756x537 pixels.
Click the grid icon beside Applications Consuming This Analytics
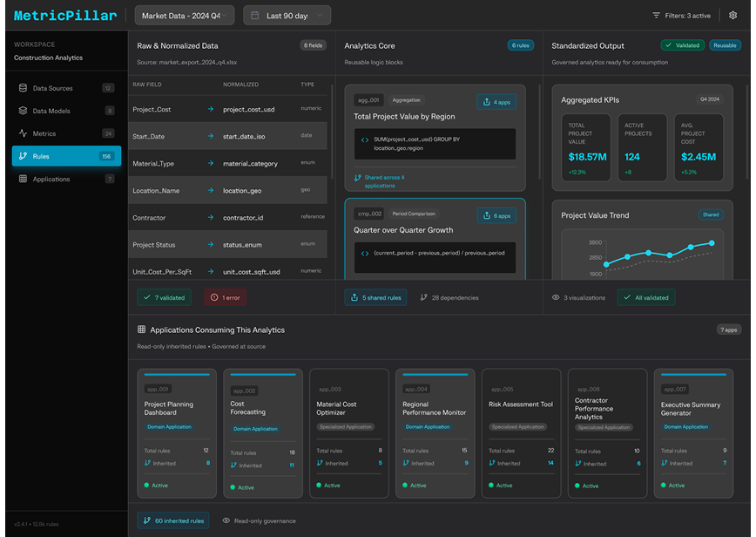[142, 330]
